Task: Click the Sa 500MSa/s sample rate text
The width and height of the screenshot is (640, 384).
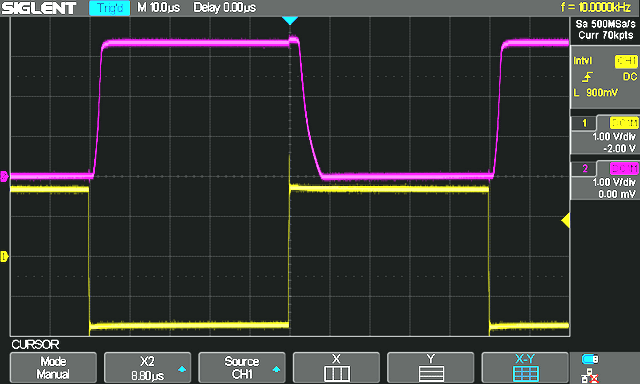Action: click(x=605, y=24)
